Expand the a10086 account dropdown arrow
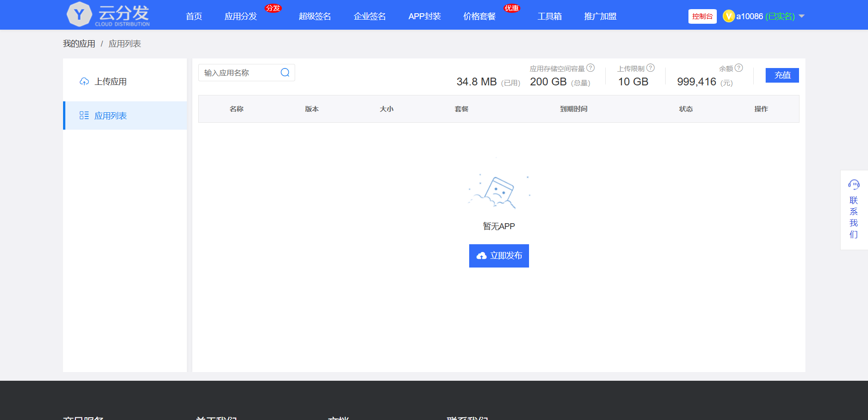 pyautogui.click(x=802, y=16)
